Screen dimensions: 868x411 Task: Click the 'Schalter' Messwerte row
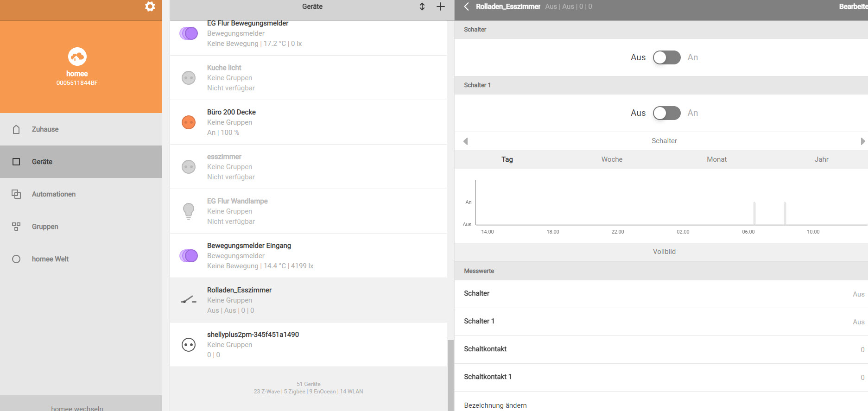pos(661,294)
